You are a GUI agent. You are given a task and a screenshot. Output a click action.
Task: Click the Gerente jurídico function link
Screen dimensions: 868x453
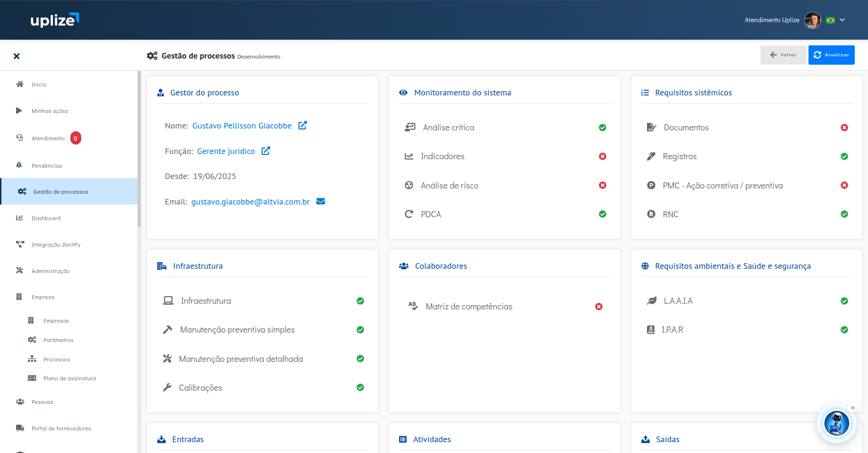click(226, 151)
